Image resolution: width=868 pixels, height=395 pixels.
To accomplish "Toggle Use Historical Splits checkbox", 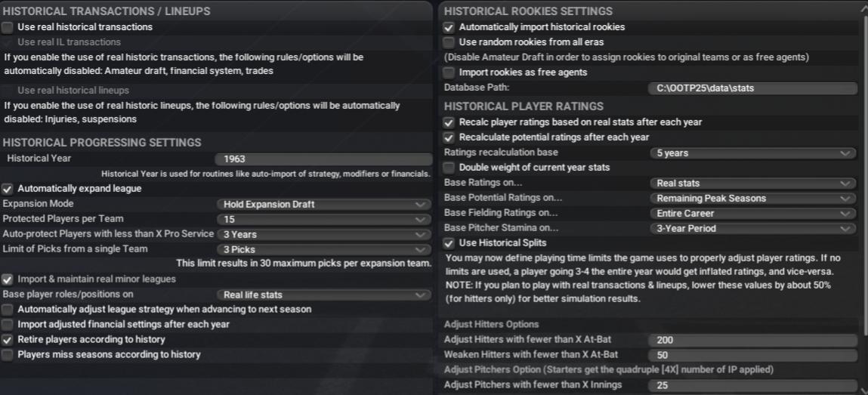I will pos(449,243).
